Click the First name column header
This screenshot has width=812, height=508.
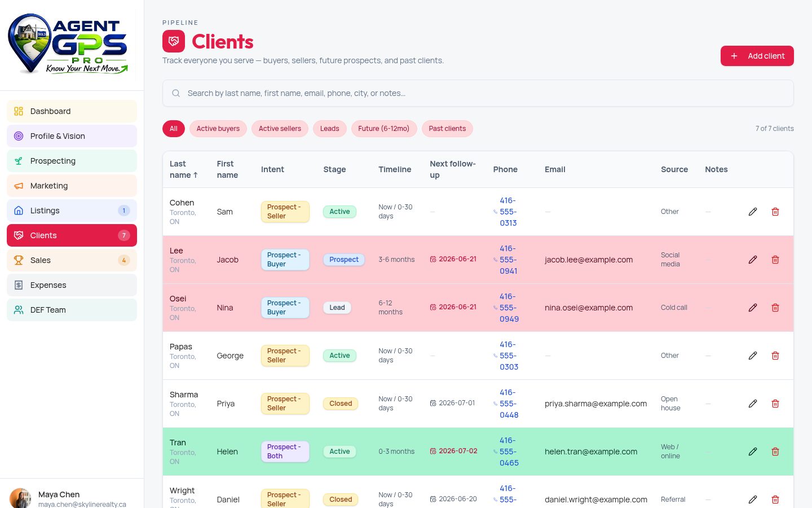(227, 169)
